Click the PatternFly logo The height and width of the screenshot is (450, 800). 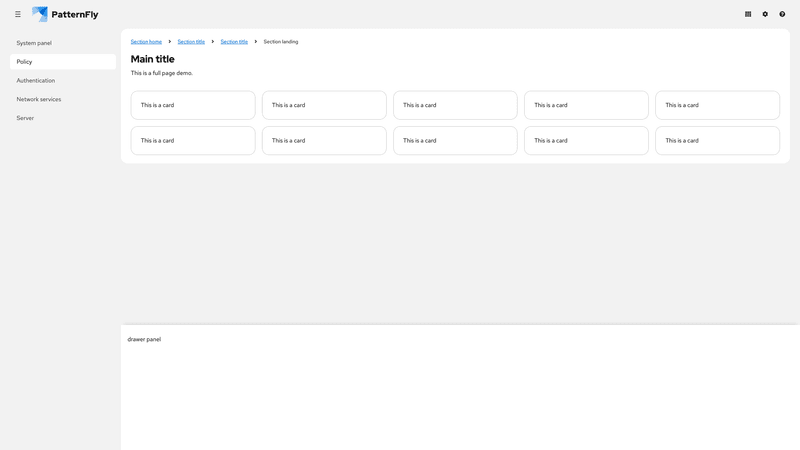click(65, 14)
